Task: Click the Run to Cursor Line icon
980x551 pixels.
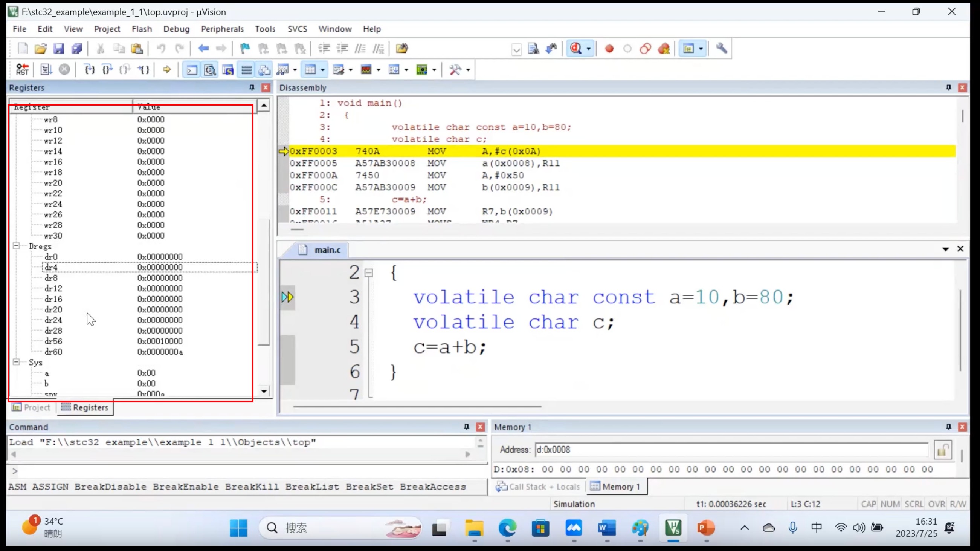Action: (143, 70)
